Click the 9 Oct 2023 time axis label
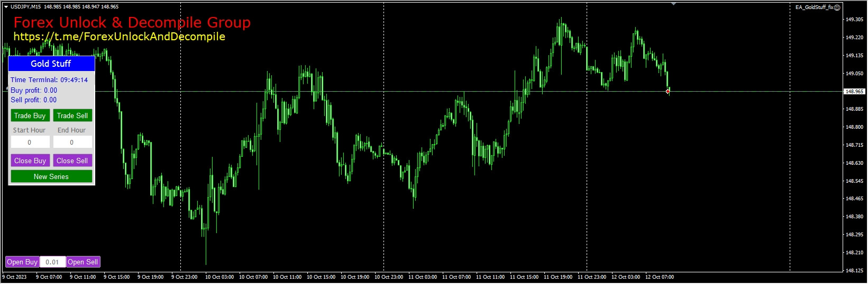The width and height of the screenshot is (868, 284). click(14, 277)
